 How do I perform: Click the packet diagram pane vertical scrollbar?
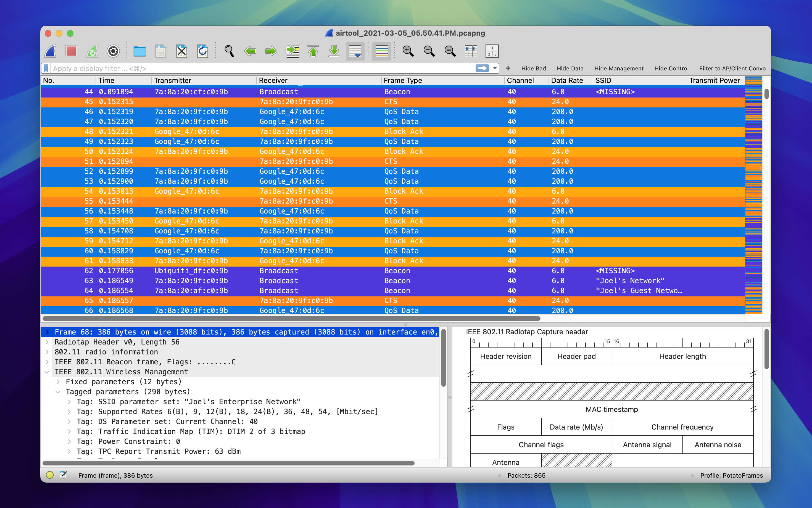[x=767, y=349]
